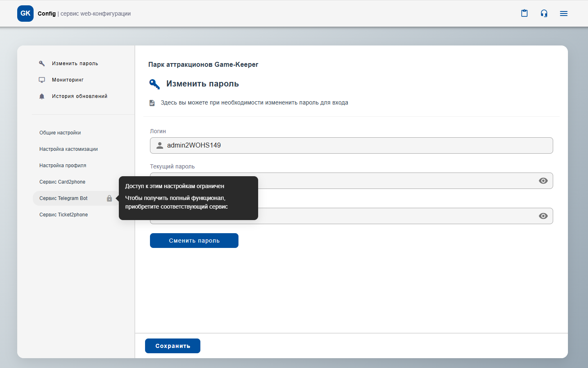This screenshot has width=588, height=368.
Task: Open the clipboard icon in header
Action: point(524,14)
